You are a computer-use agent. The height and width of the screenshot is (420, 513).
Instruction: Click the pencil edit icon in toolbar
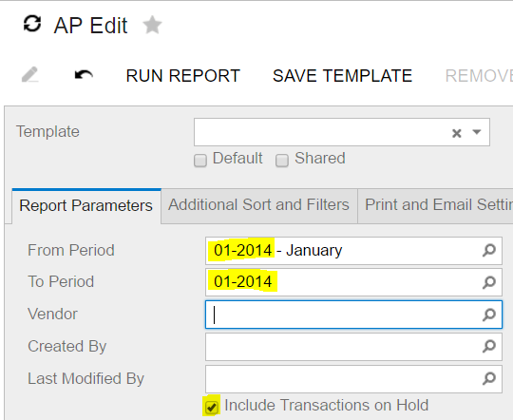29,75
